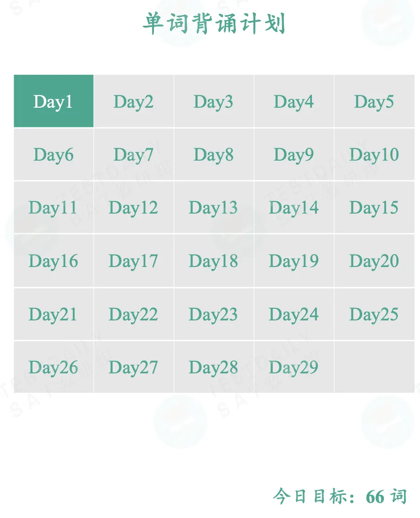420x518 pixels.
Task: Open the Day26 word list
Action: 53,367
